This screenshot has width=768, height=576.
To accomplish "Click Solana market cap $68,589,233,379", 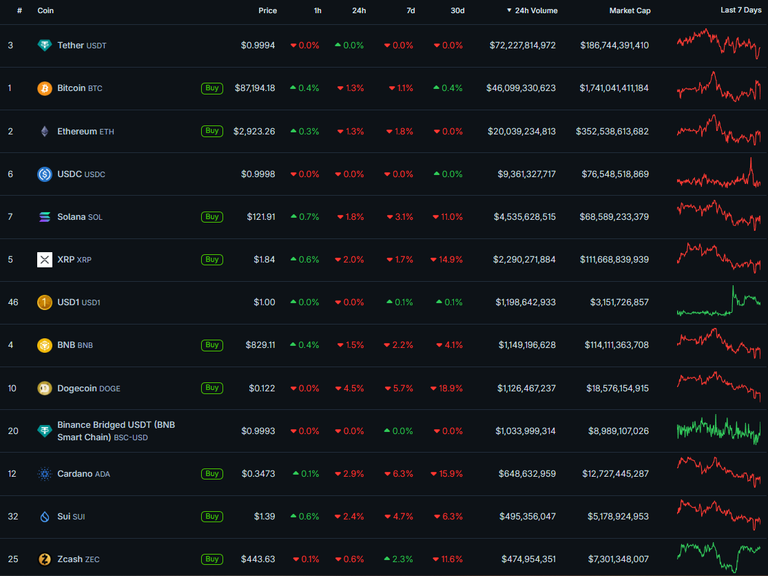I will tap(614, 217).
